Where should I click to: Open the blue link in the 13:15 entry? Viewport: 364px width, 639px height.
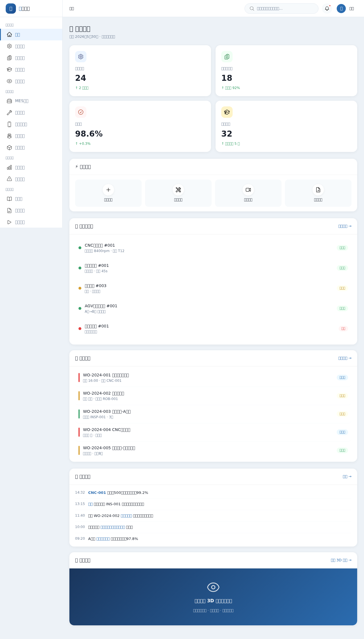90,504
